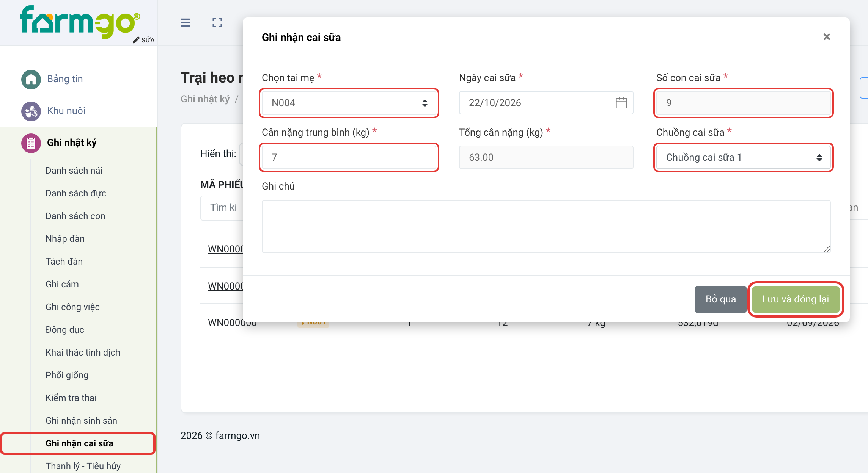This screenshot has width=868, height=473.
Task: Open Khu nuôi menu item
Action: (66, 111)
